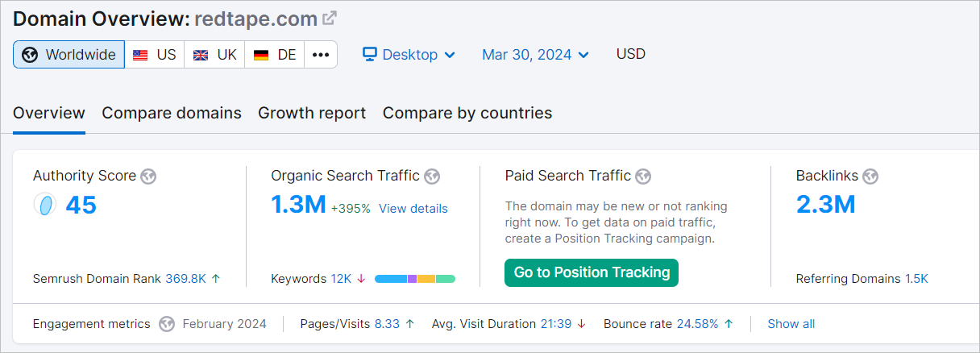Click globe icon beside Backlinks

[870, 176]
